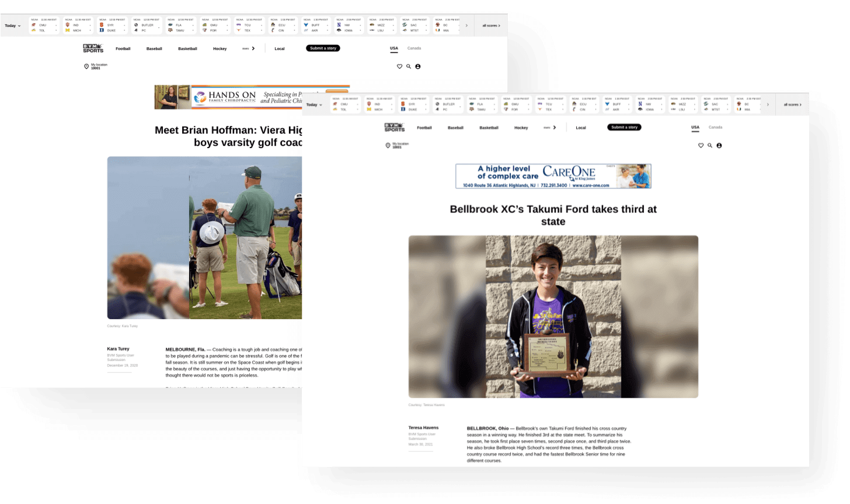Click the heart favorites icon in the Takumi Ford window
This screenshot has height=504, width=850.
click(x=701, y=145)
